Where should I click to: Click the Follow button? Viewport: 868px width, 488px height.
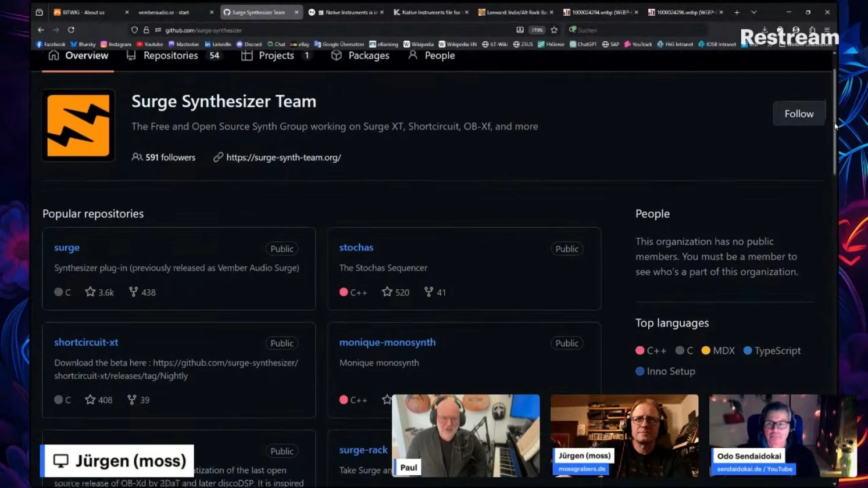(799, 114)
